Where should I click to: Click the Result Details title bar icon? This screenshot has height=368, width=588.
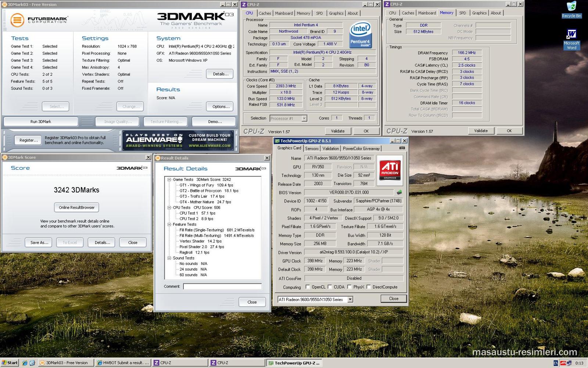(158, 158)
